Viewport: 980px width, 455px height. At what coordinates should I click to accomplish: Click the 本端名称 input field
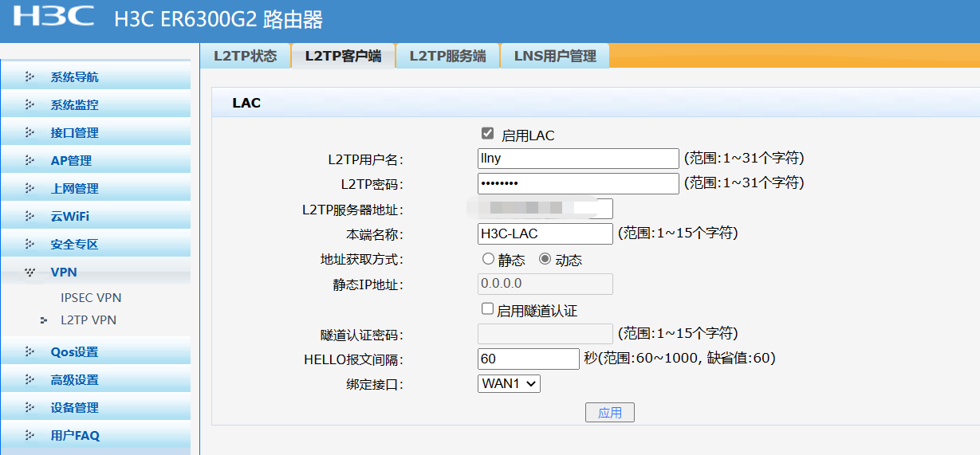(545, 234)
